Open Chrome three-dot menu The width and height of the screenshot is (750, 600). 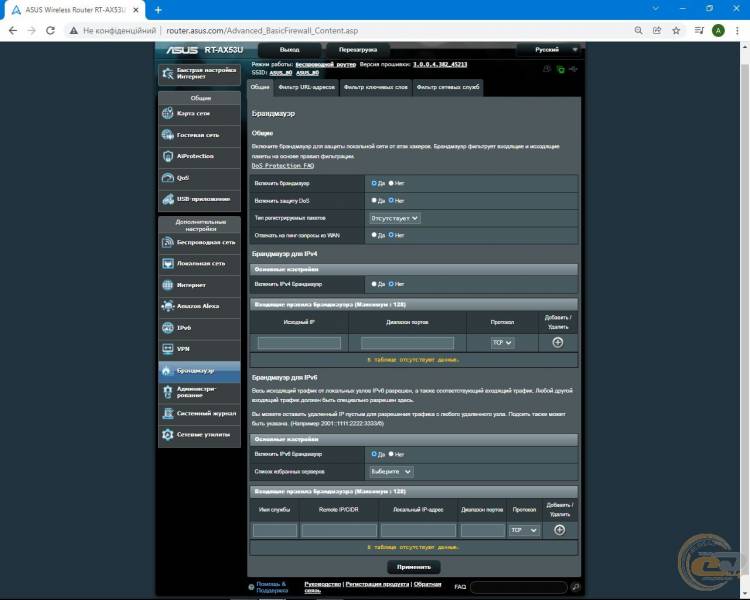[737, 31]
